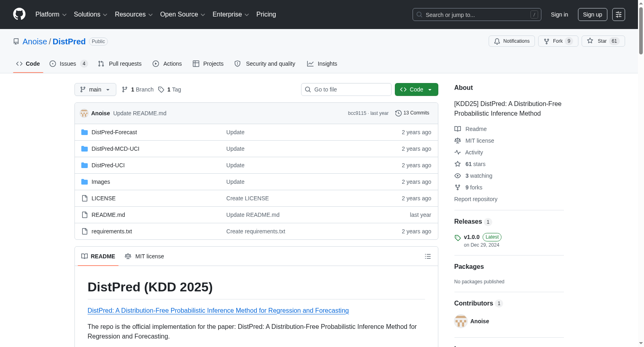Open the GitHub home logo
This screenshot has height=347, width=644.
point(19,15)
